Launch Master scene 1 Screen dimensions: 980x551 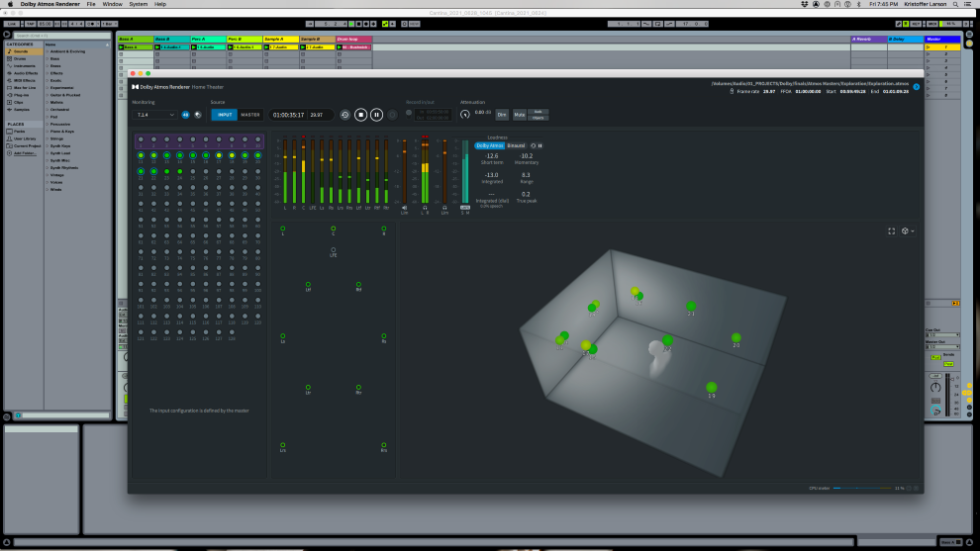tap(929, 46)
